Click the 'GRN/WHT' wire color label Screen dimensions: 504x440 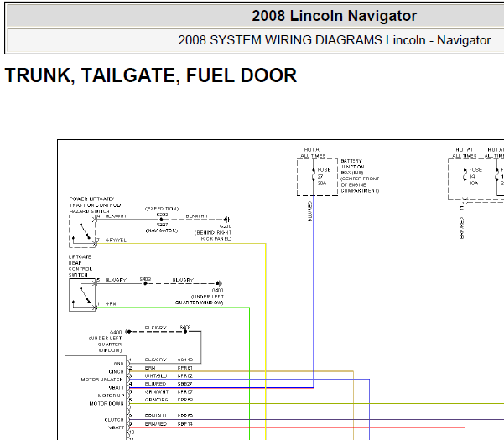(157, 392)
